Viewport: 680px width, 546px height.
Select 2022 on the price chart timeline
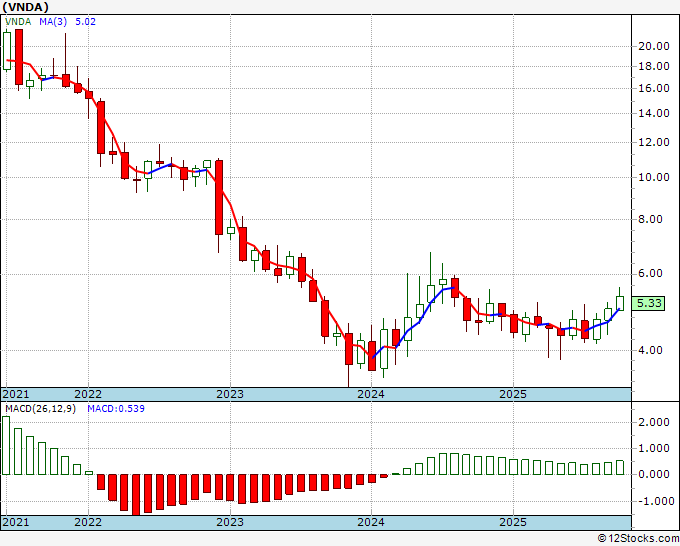[88, 394]
